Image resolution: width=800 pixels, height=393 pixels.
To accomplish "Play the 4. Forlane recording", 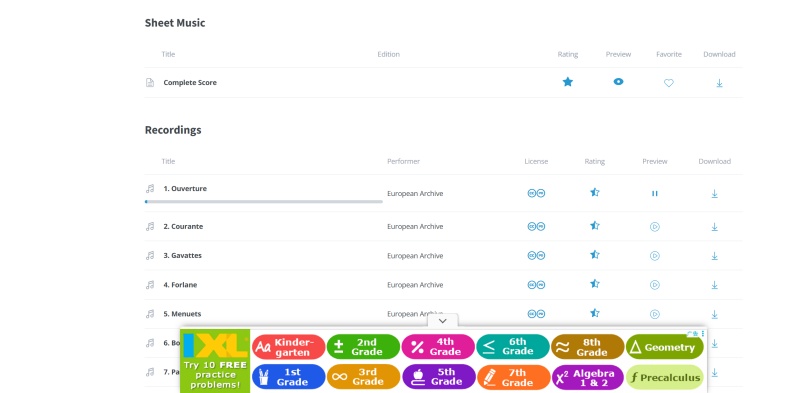I will click(655, 285).
